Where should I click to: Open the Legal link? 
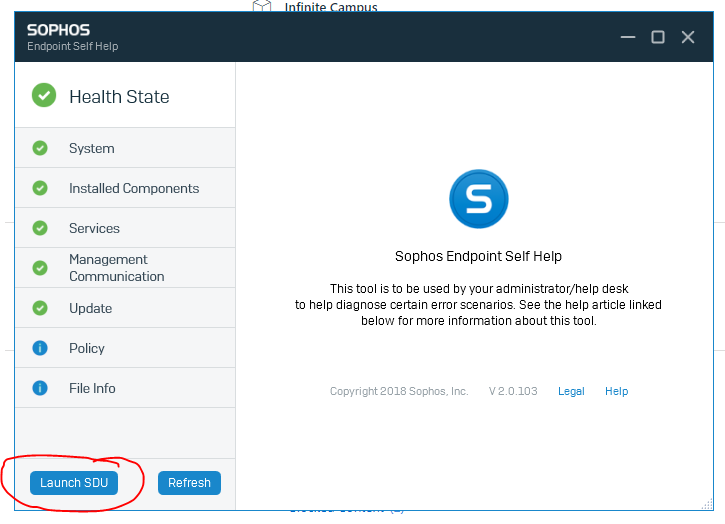pos(571,391)
